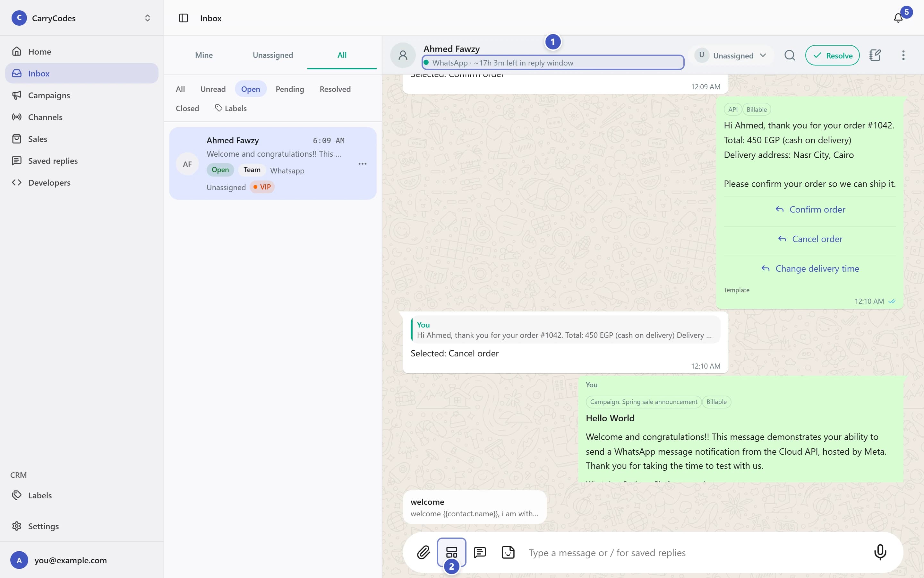This screenshot has height=578, width=924.
Task: Open the three-dot menu on Ahmed Fawzy row
Action: click(362, 164)
